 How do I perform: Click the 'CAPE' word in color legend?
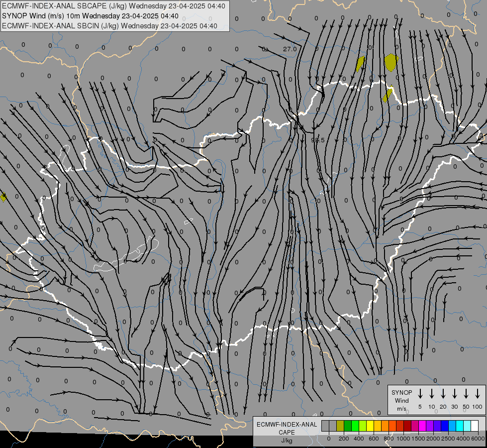(287, 433)
